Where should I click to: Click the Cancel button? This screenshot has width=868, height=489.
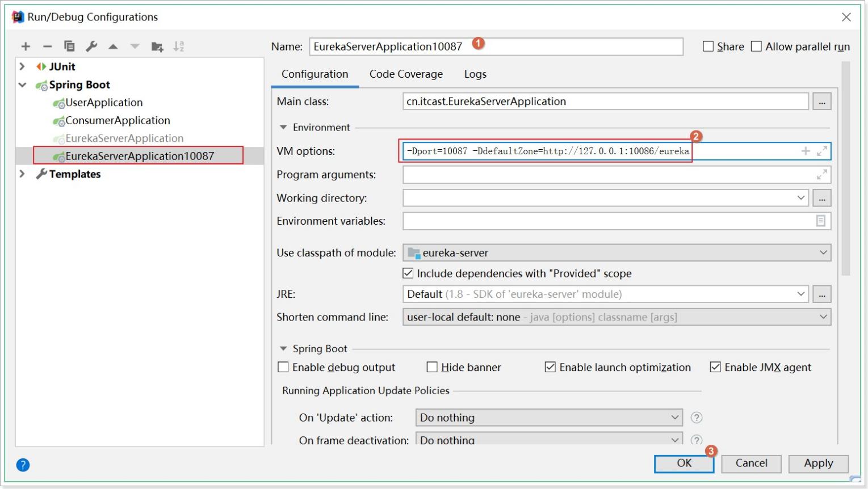751,463
